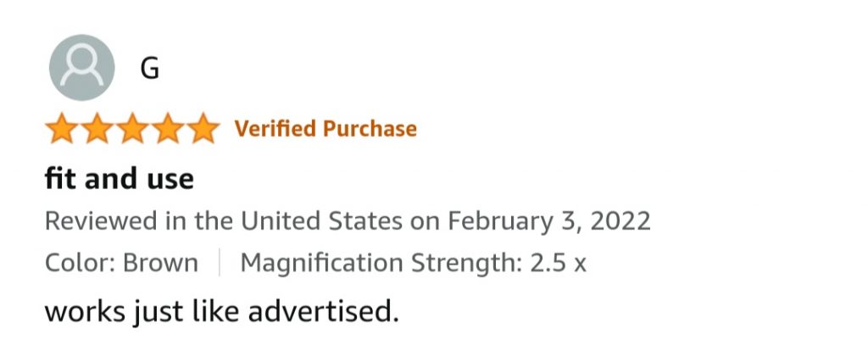Screen dimensions: 868x357
Task: Click the fifth (last) rating star
Action: 203,128
